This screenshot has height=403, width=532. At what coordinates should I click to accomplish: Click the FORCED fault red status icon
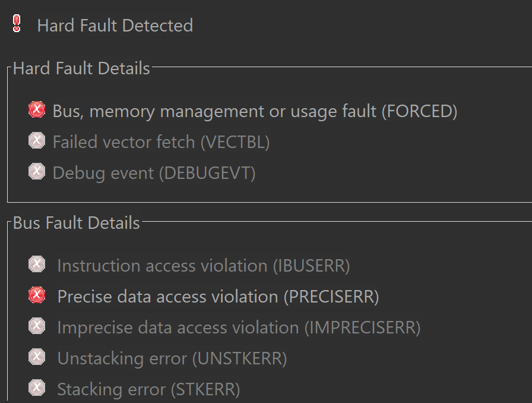37,109
